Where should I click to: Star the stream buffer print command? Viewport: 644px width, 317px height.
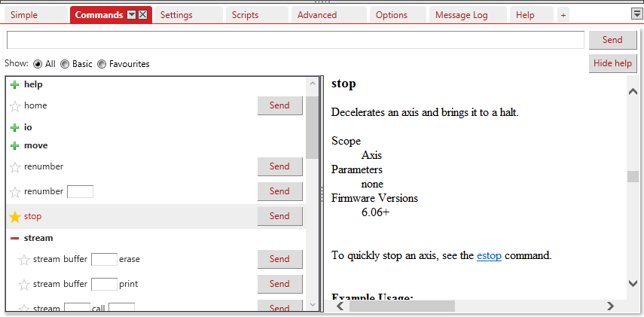pos(24,285)
